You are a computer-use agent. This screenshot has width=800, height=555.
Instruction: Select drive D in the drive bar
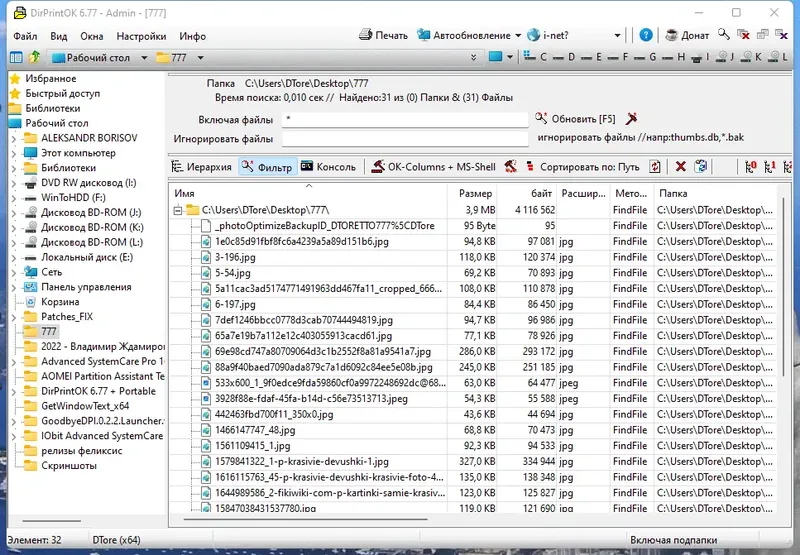point(564,57)
